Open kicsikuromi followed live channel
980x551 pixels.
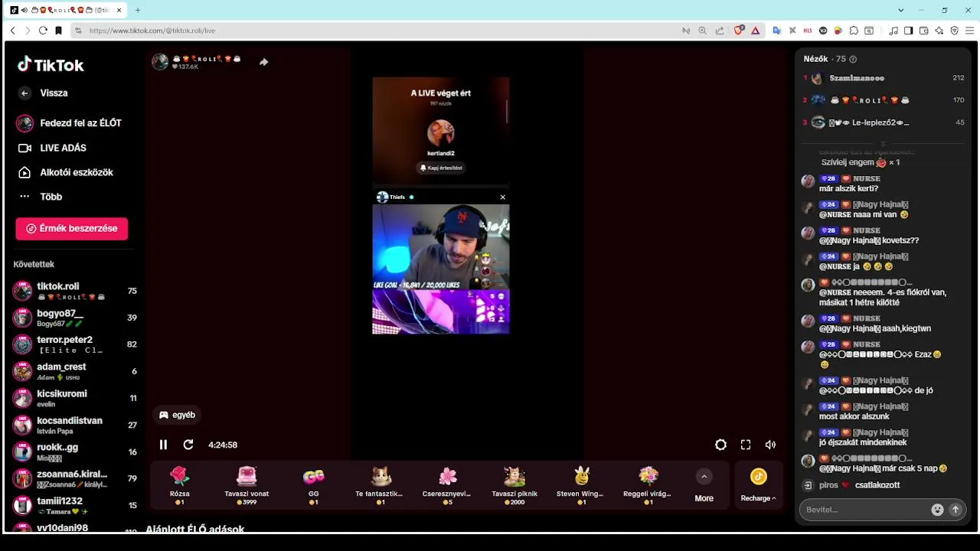coord(74,398)
